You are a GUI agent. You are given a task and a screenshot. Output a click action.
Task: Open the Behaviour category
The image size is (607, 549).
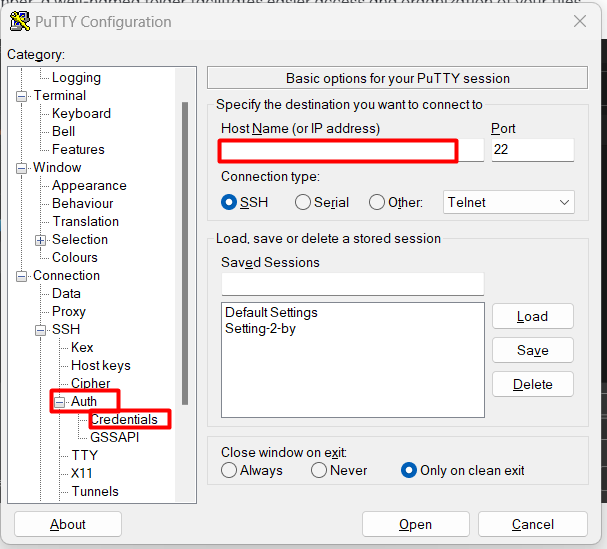click(82, 203)
